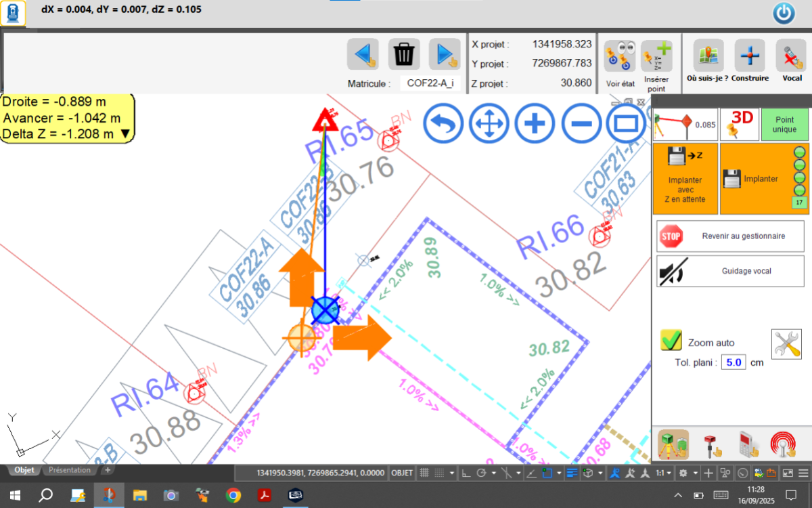Expand the yellow Delta Z info panel arrow
The width and height of the screenshot is (812, 508).
(125, 134)
